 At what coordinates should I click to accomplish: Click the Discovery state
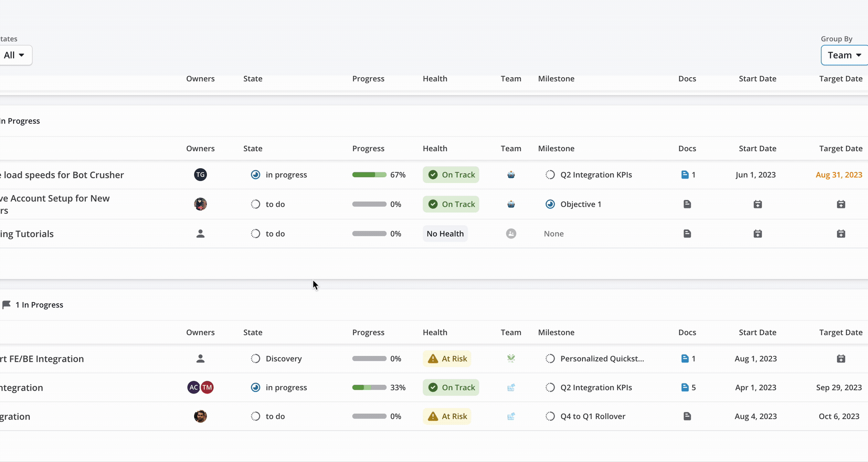[276, 359]
